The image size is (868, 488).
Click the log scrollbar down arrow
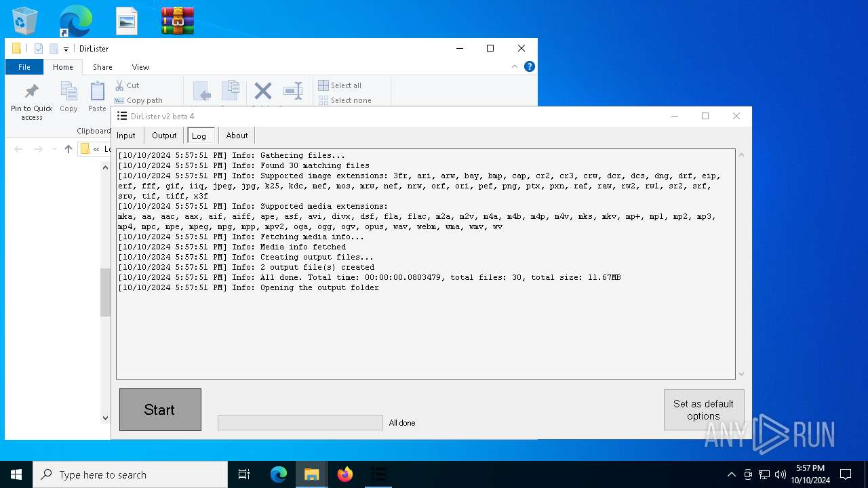(x=741, y=374)
